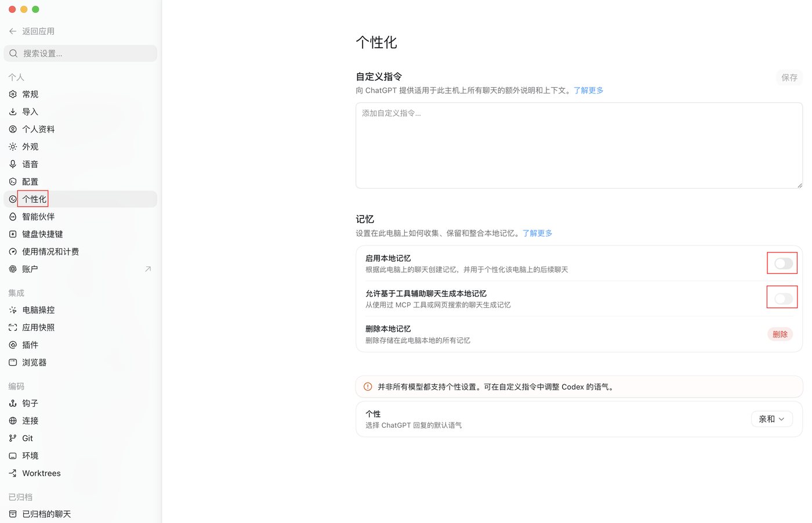Click the magnifier icon in the search box
Image resolution: width=812 pixels, height=523 pixels.
[13, 53]
